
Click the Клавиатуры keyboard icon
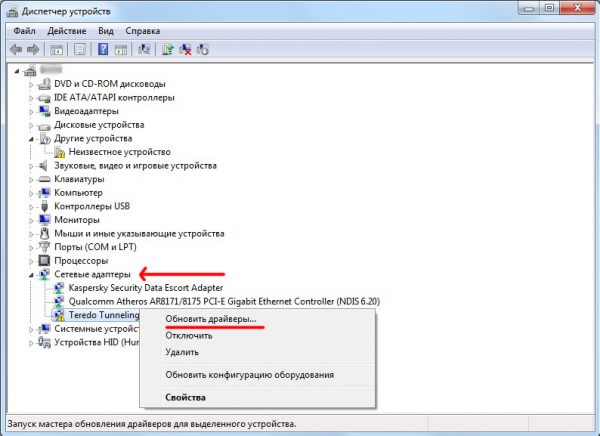[44, 179]
